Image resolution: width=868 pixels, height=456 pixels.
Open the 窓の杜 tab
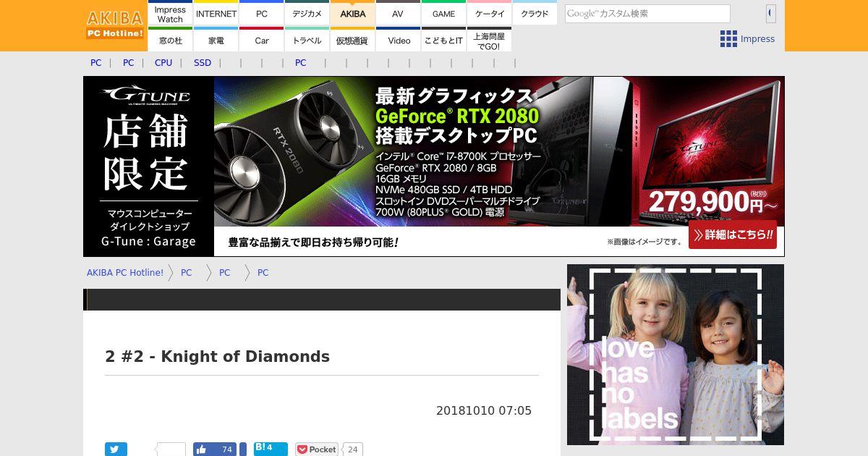(x=171, y=40)
